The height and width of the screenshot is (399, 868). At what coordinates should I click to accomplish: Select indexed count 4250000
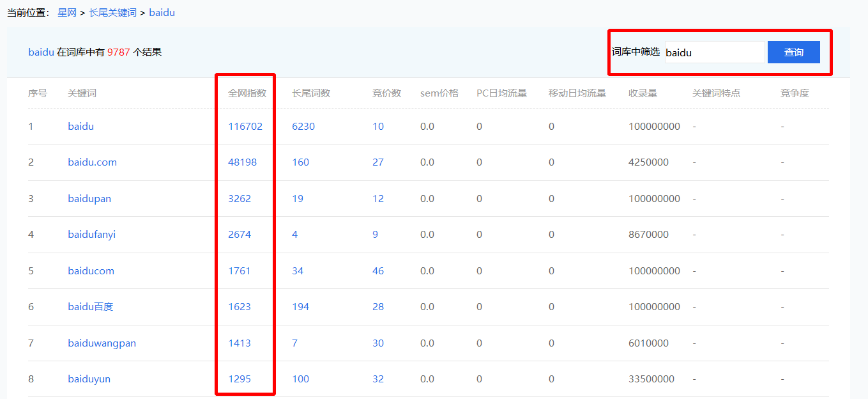pos(648,162)
